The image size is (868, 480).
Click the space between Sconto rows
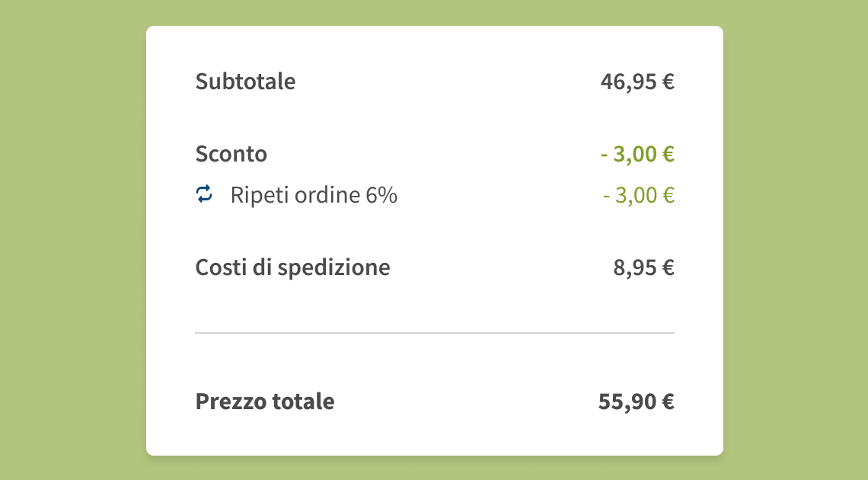click(434, 174)
